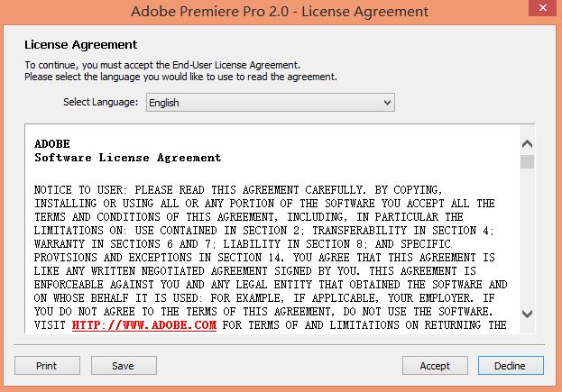Click the agreement scrollbar thumb

pyautogui.click(x=527, y=161)
